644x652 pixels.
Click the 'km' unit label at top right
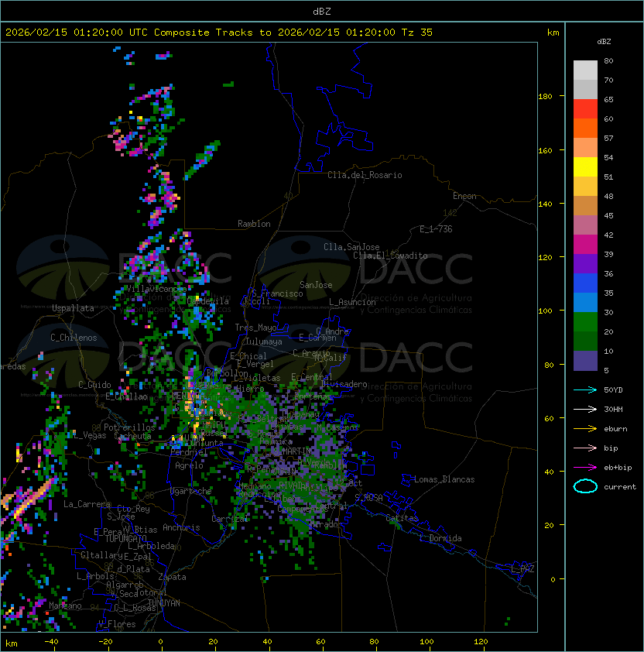tap(553, 33)
